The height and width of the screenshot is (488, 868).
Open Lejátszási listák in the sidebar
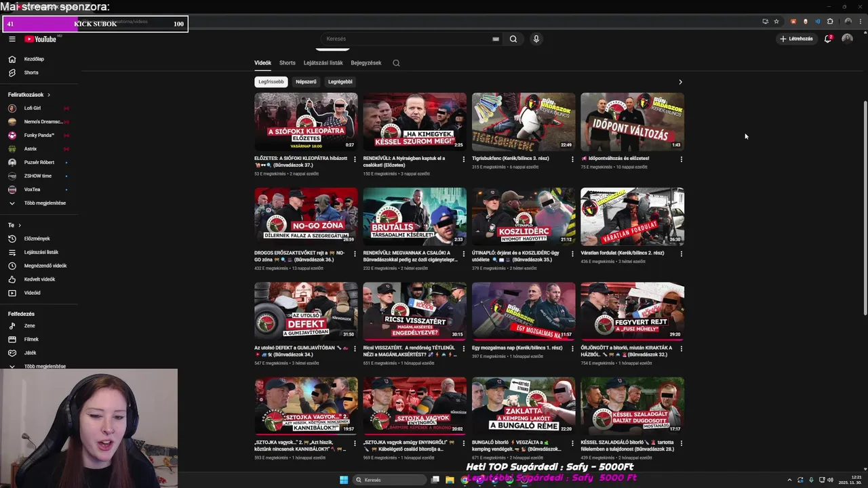pos(39,252)
